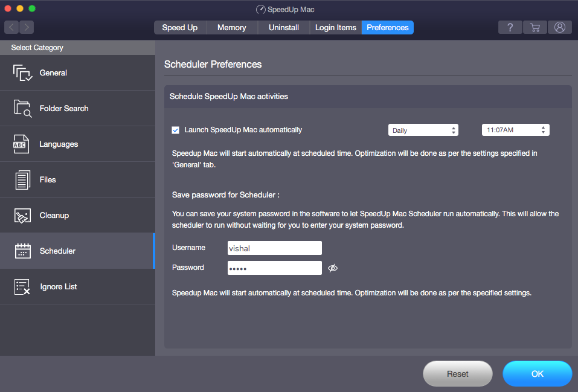Click the Cleanup broom icon

click(22, 216)
